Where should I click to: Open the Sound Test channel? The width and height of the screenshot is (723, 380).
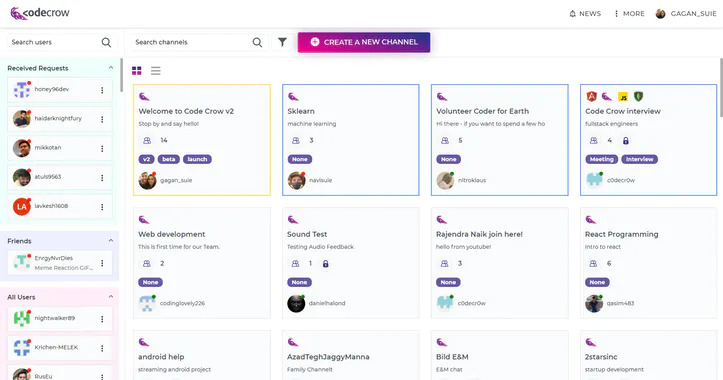[351, 263]
